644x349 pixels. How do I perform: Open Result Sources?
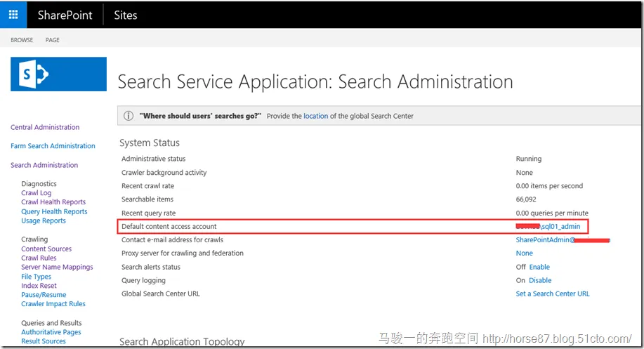[x=44, y=341]
